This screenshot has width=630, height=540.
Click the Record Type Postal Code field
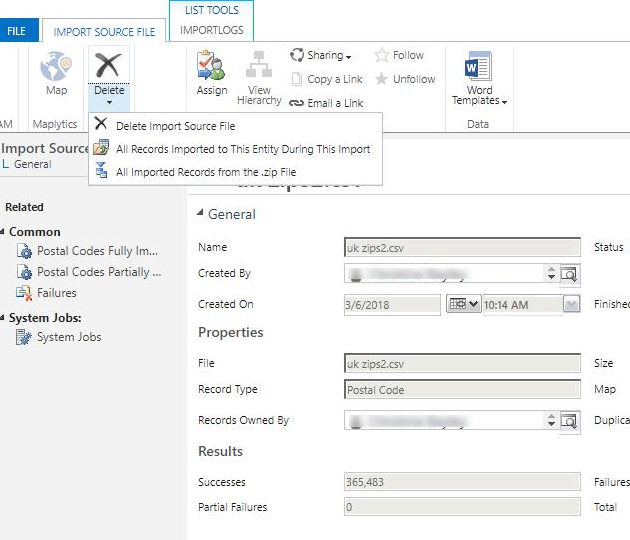pyautogui.click(x=462, y=389)
